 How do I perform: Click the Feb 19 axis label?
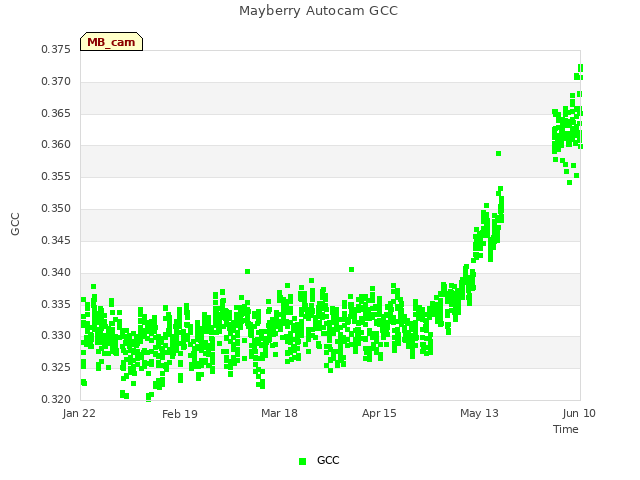pos(180,414)
